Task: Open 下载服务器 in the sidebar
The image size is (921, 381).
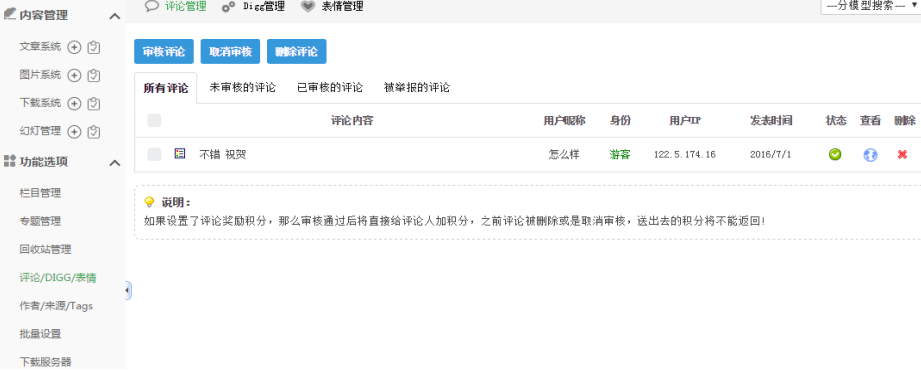Action: point(45,362)
